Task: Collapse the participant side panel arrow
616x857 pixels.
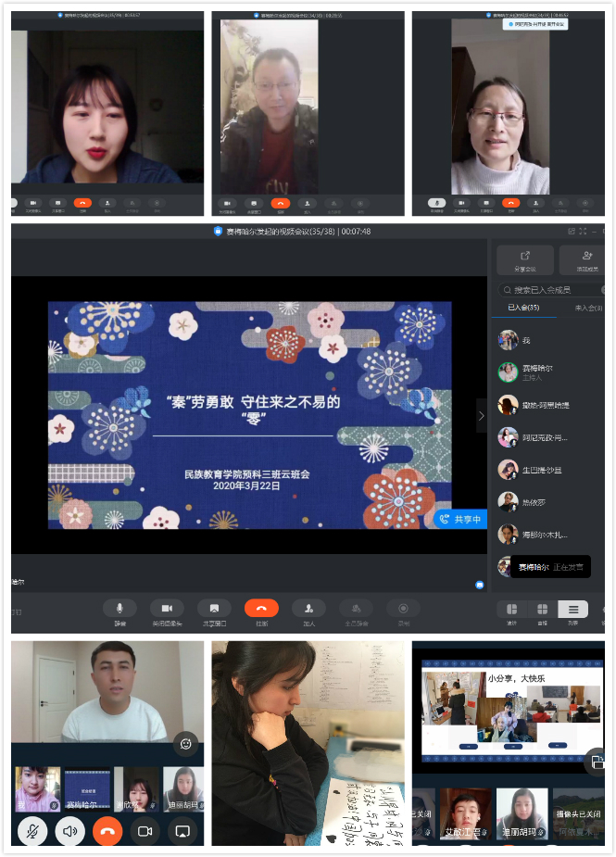Action: coord(481,416)
